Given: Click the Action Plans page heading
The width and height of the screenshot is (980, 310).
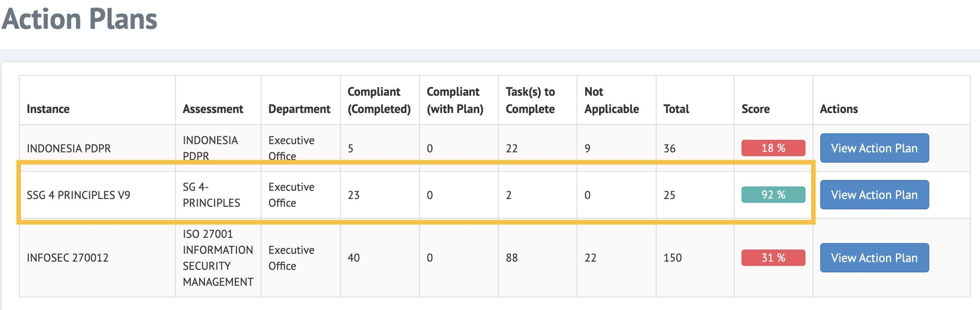Looking at the screenshot, I should pyautogui.click(x=79, y=19).
